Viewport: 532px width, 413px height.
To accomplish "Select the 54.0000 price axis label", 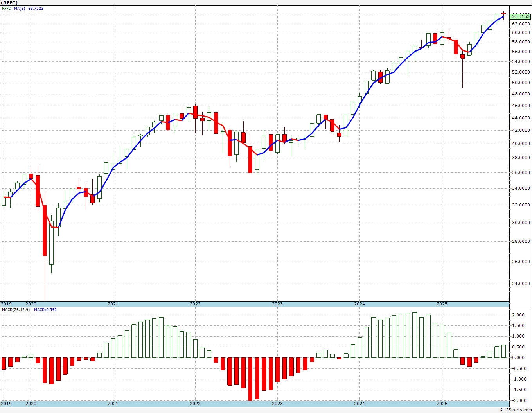I will (521, 61).
